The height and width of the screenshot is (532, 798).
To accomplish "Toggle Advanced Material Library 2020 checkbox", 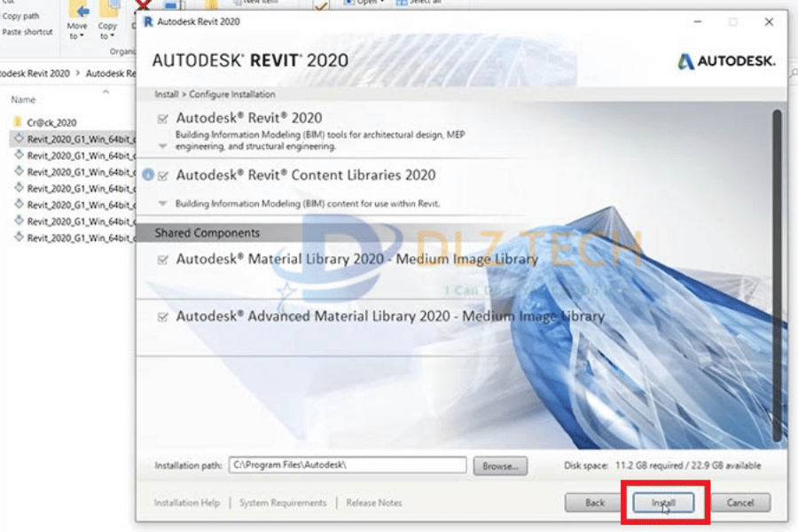I will coord(162,317).
